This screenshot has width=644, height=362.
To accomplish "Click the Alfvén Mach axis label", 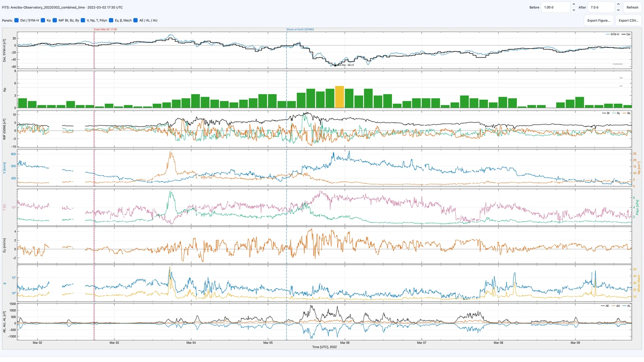I will (639, 283).
